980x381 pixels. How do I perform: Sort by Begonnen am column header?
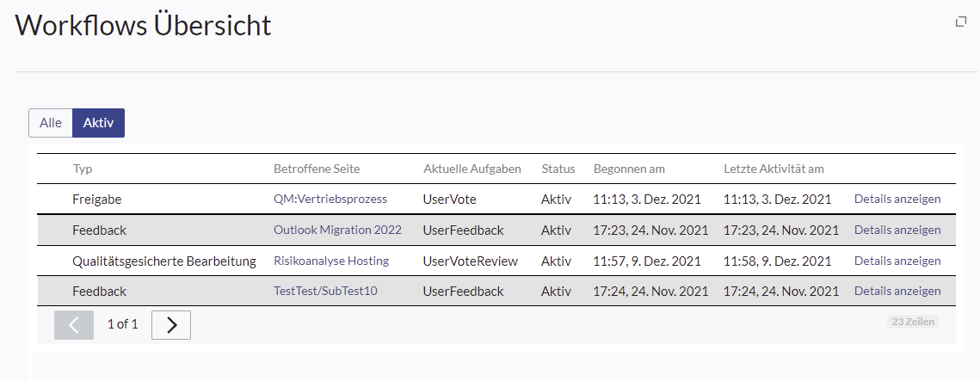tap(629, 169)
